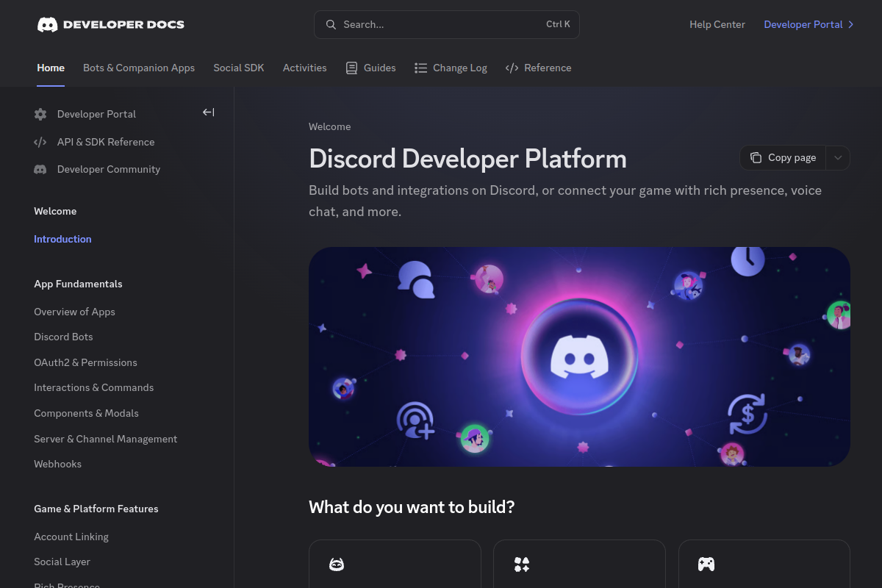This screenshot has height=588, width=882.
Task: Open the Activities tab
Action: pyautogui.click(x=305, y=68)
